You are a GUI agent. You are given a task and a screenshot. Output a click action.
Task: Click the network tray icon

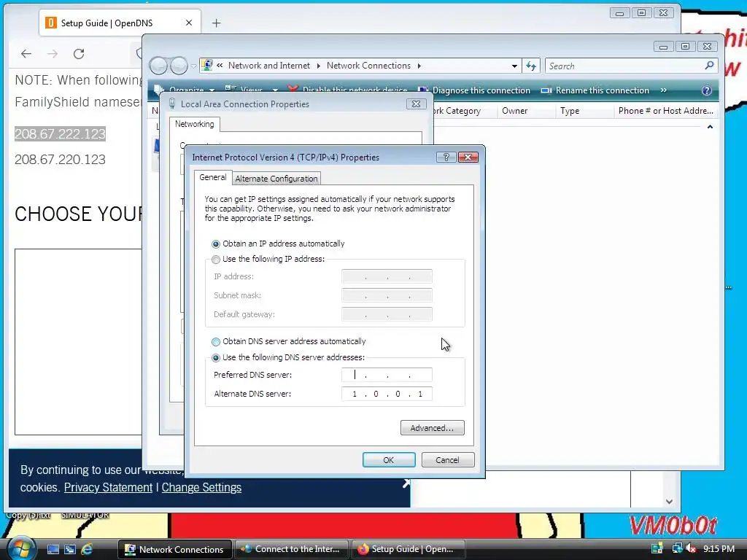(x=676, y=548)
